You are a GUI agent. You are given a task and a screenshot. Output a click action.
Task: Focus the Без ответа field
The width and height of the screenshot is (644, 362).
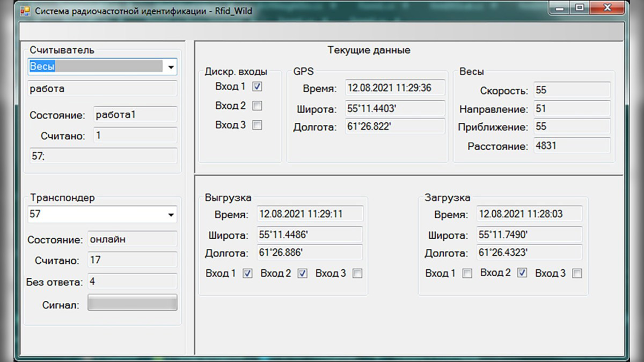point(132,282)
